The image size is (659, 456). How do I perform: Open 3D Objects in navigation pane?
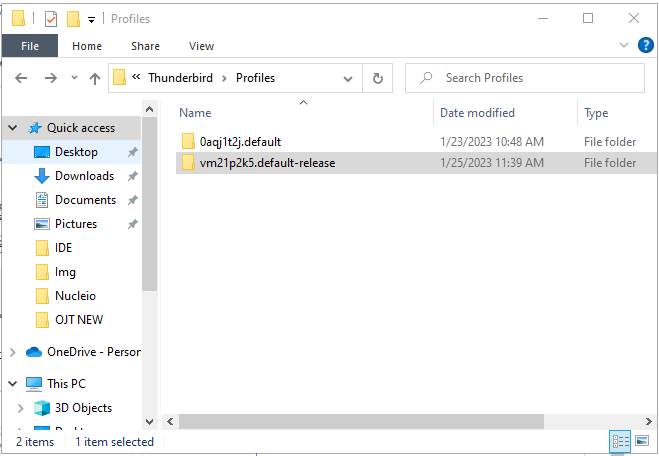click(x=83, y=408)
